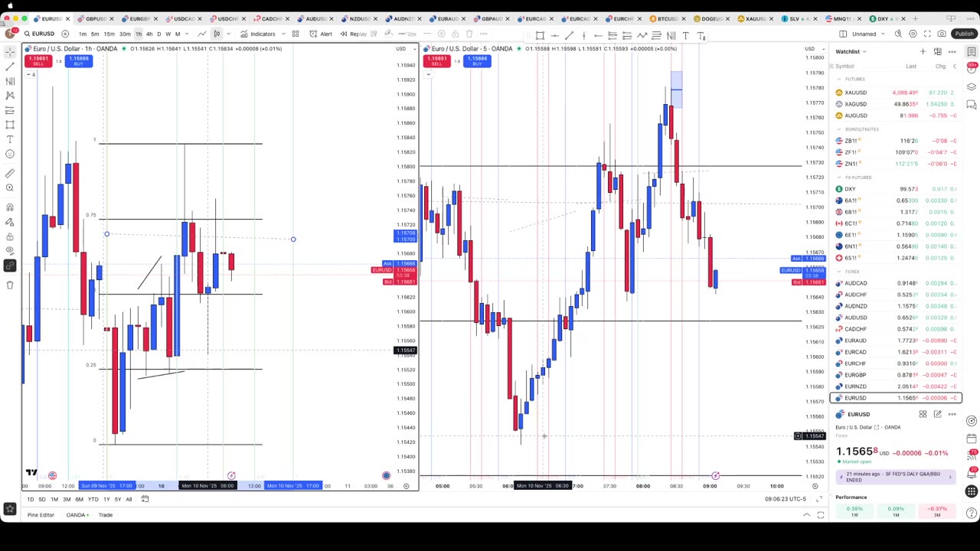Create an Alert from the toolbar

click(321, 34)
